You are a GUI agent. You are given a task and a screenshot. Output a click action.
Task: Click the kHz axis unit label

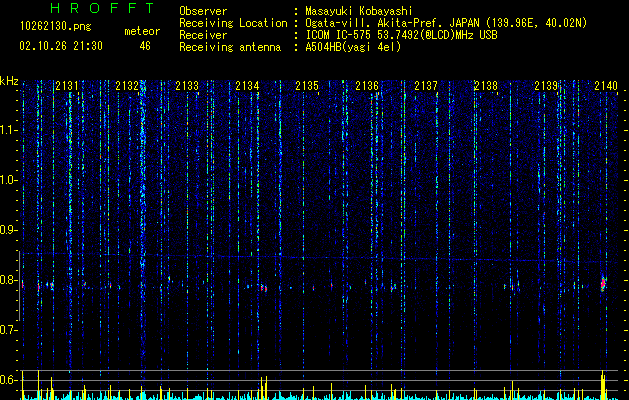(9, 81)
